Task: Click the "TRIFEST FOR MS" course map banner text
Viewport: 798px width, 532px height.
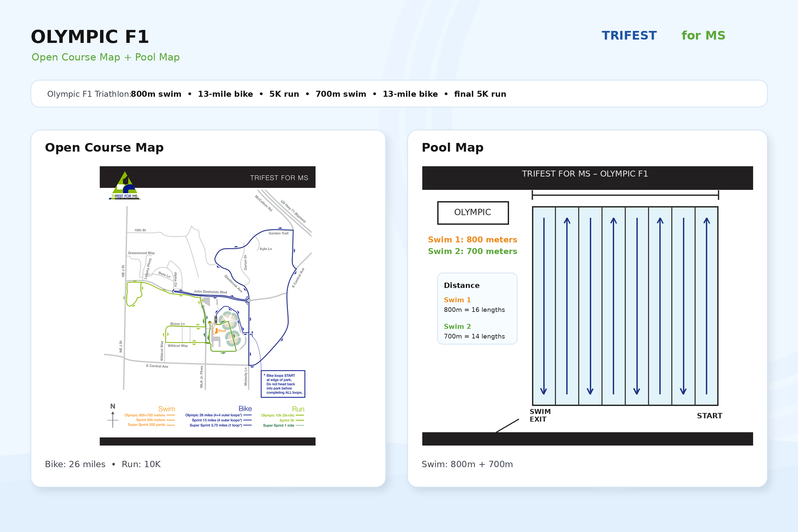Action: pyautogui.click(x=279, y=178)
